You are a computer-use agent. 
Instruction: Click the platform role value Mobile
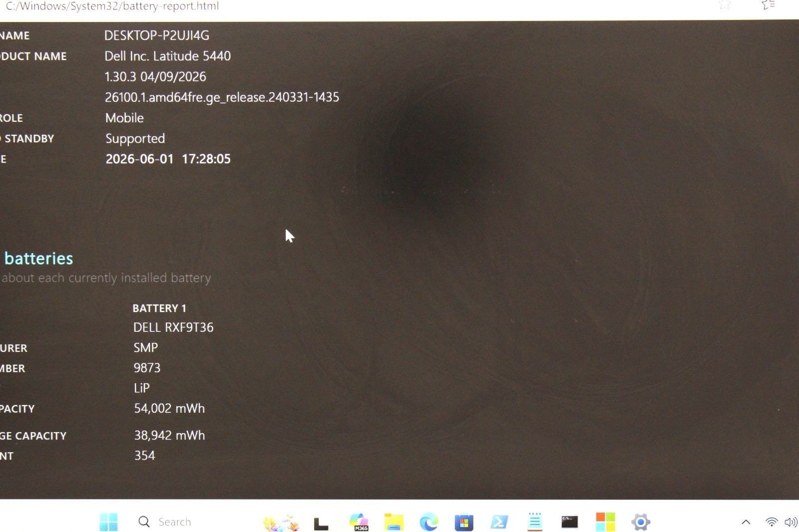[x=124, y=118]
